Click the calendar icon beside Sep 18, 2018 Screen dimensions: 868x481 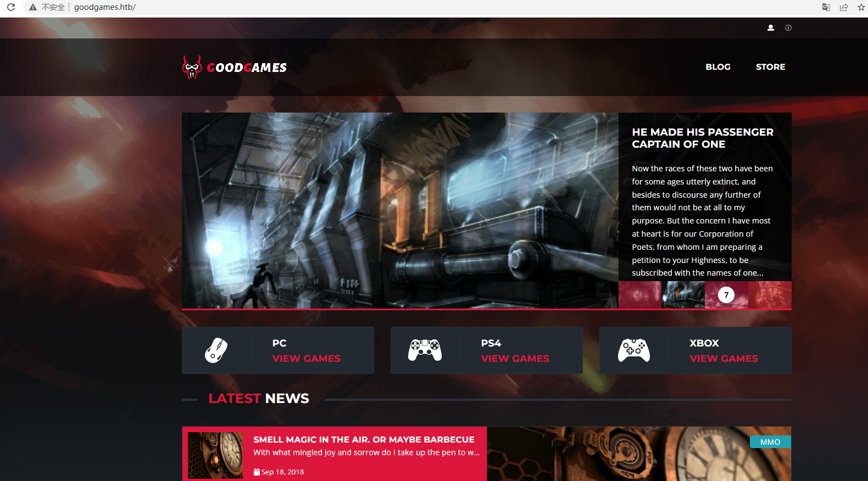coord(257,472)
